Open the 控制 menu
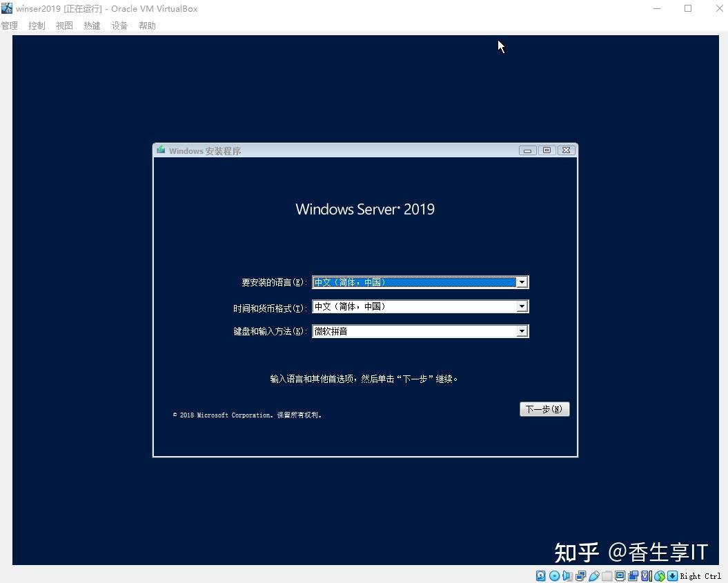The height and width of the screenshot is (583, 728). [36, 26]
